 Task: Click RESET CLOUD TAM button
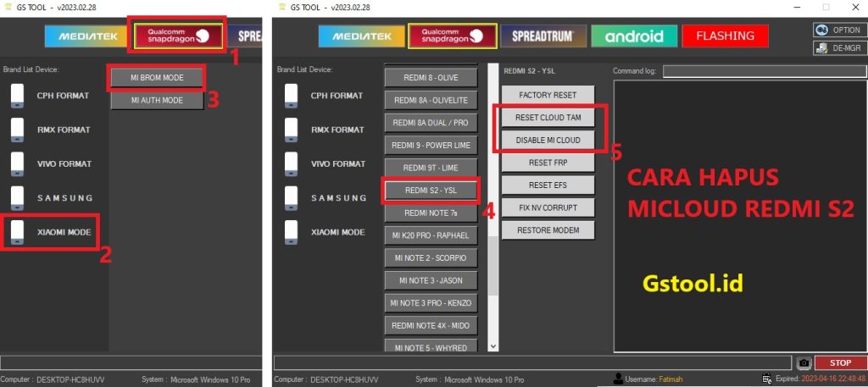click(548, 118)
